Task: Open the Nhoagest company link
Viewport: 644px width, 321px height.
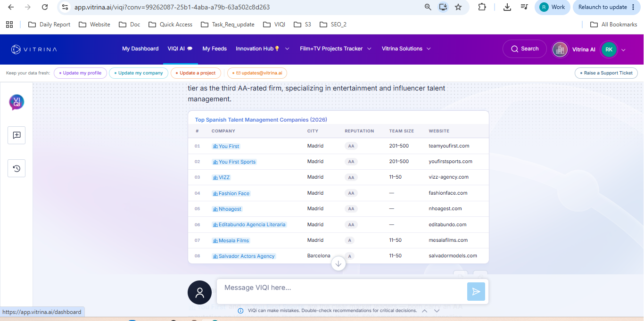Action: pyautogui.click(x=227, y=209)
